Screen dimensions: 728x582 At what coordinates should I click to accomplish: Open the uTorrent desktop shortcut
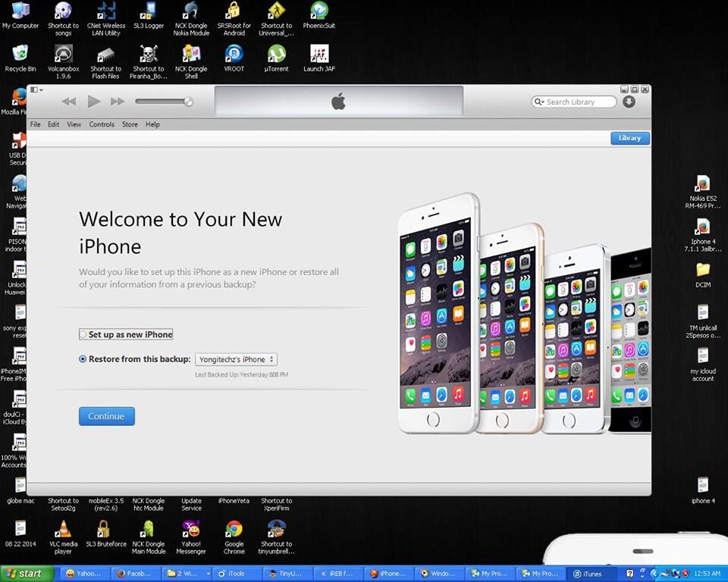tap(277, 55)
